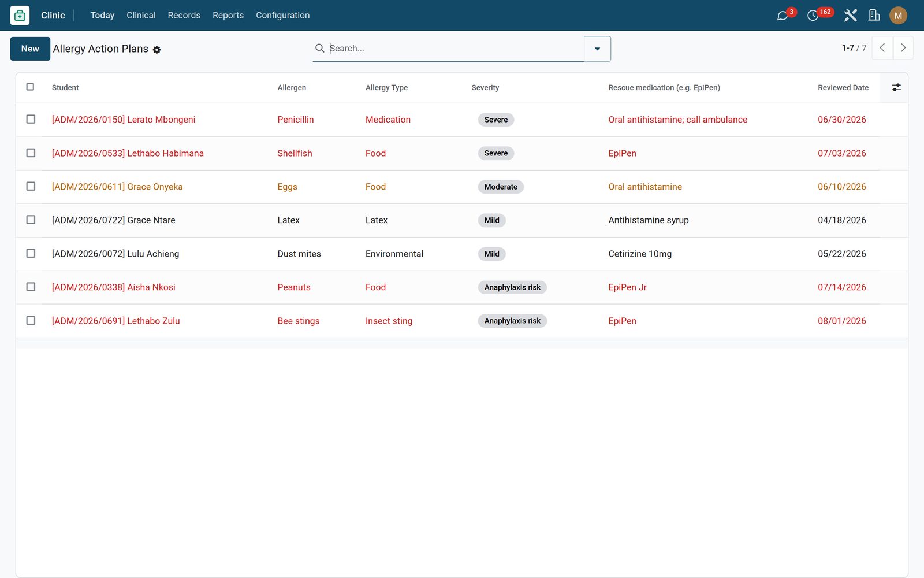Click the Bee stings allergen cell

point(299,321)
